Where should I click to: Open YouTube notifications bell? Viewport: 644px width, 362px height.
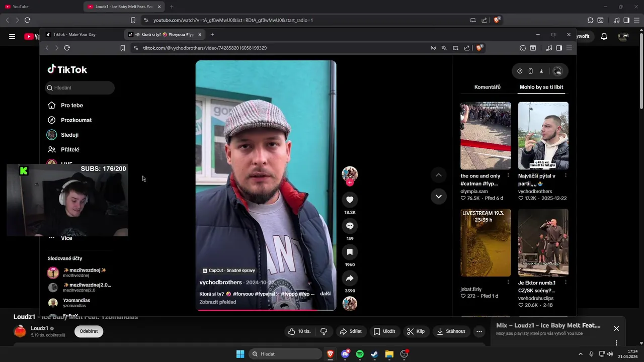click(x=604, y=36)
